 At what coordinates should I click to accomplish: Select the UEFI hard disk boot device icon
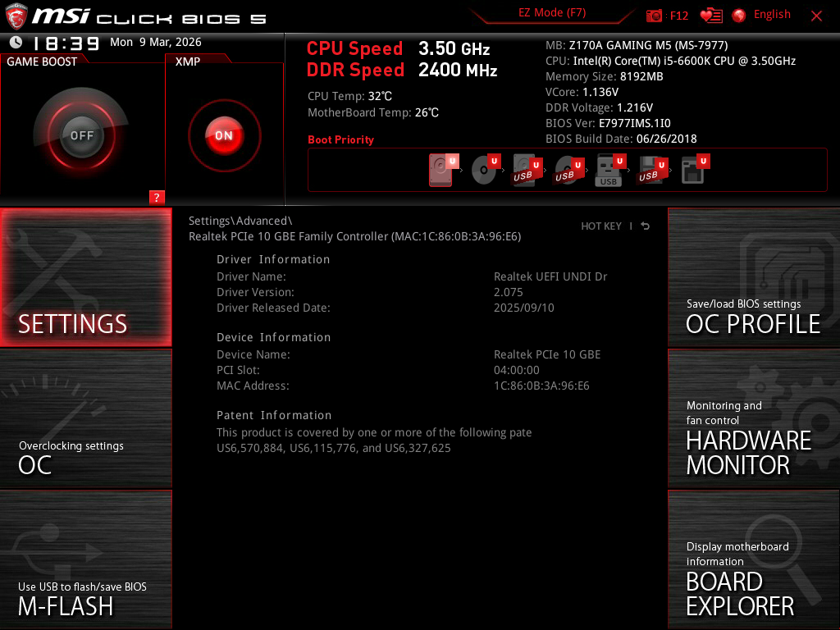point(443,170)
